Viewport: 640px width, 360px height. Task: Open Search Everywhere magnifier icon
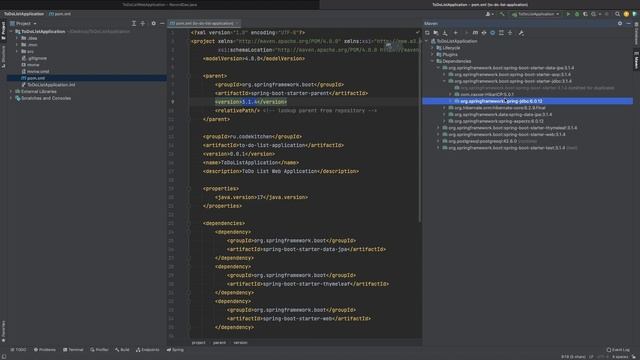click(x=618, y=14)
